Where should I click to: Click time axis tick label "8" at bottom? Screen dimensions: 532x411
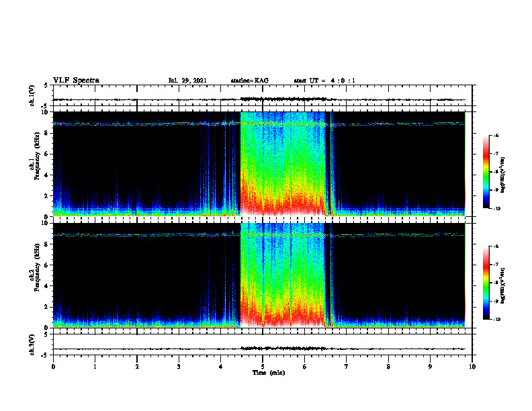pos(388,367)
